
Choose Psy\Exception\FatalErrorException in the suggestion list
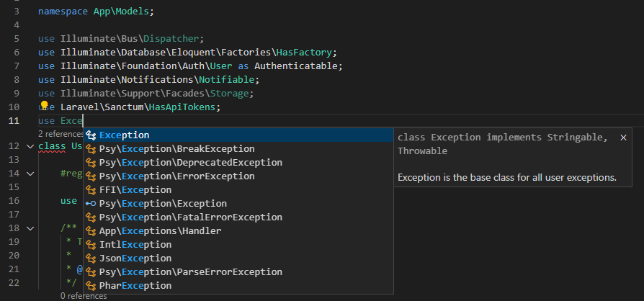tap(190, 217)
